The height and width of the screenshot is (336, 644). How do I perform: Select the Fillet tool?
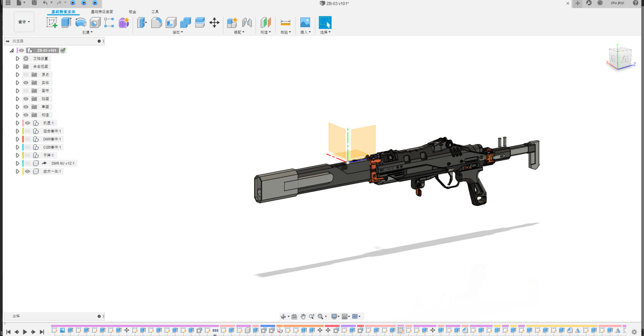[157, 23]
